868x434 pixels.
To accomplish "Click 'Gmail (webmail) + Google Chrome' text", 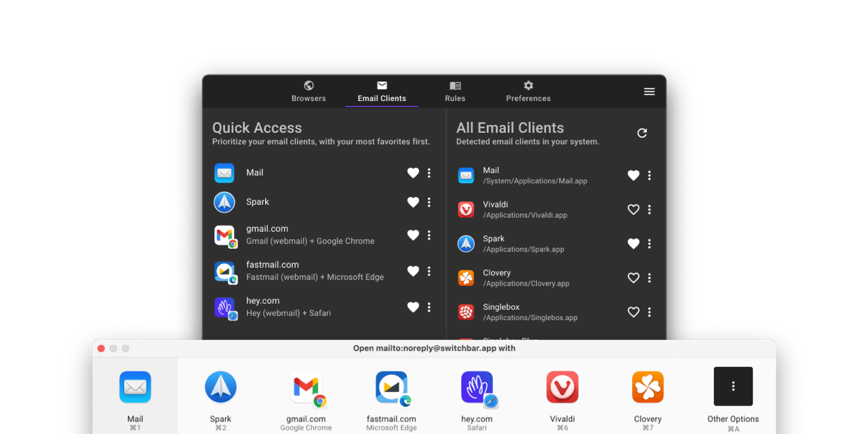I will (x=310, y=241).
